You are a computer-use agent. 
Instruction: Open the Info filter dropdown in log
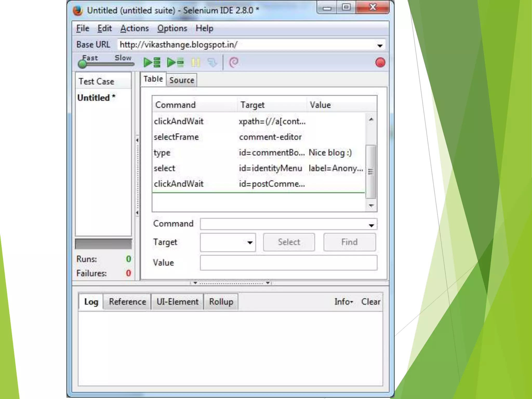click(x=343, y=302)
